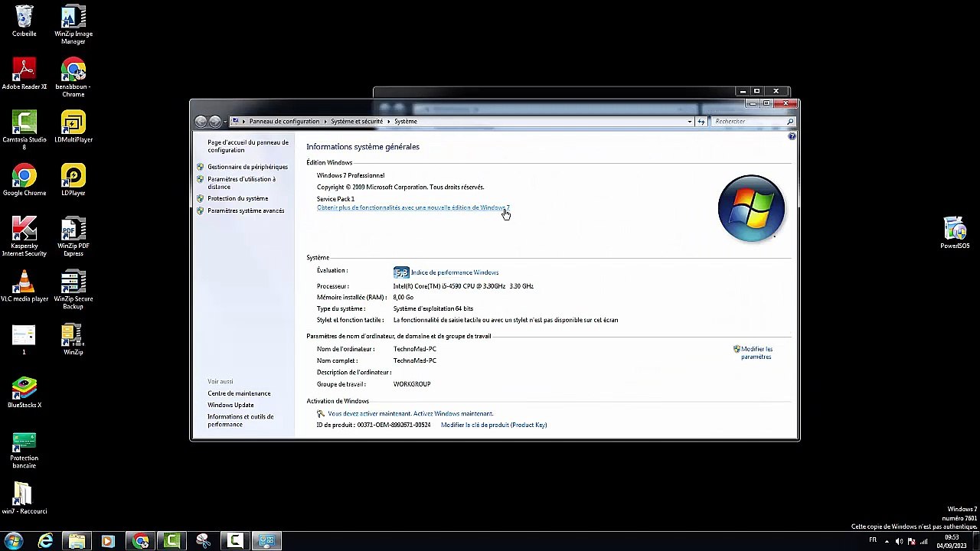
Task: Open Indice de performance Windows link
Action: (454, 272)
